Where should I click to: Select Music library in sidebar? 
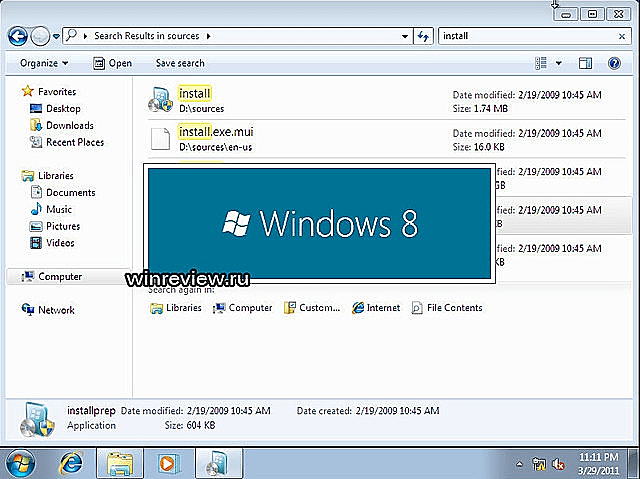click(59, 209)
